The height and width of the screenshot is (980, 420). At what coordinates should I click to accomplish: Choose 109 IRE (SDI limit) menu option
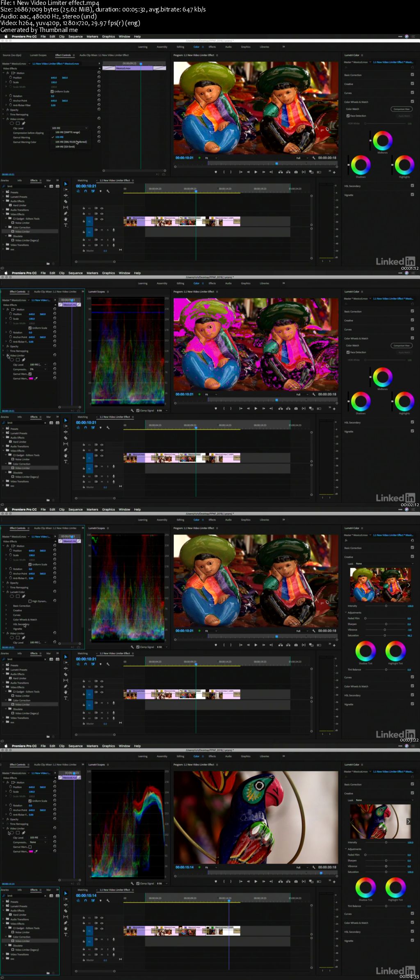click(65, 147)
